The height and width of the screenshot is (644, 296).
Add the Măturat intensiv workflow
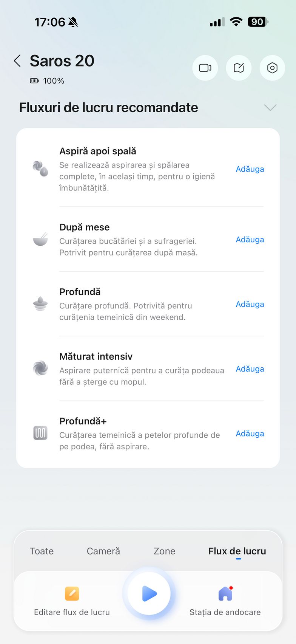(250, 369)
